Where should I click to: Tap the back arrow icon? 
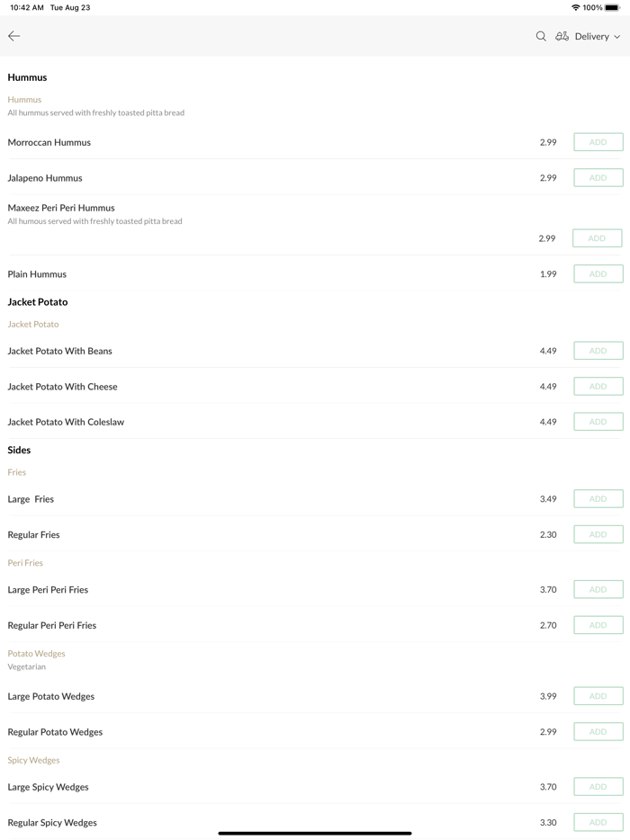pyautogui.click(x=14, y=36)
